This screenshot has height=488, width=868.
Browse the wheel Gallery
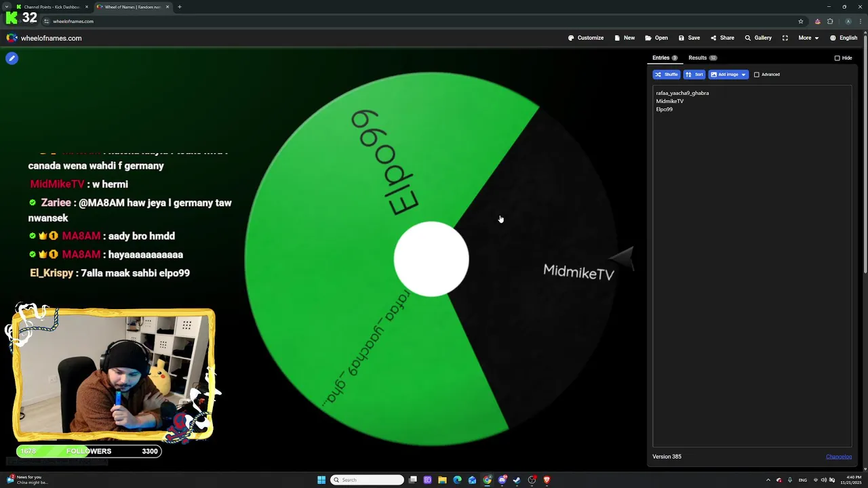758,38
